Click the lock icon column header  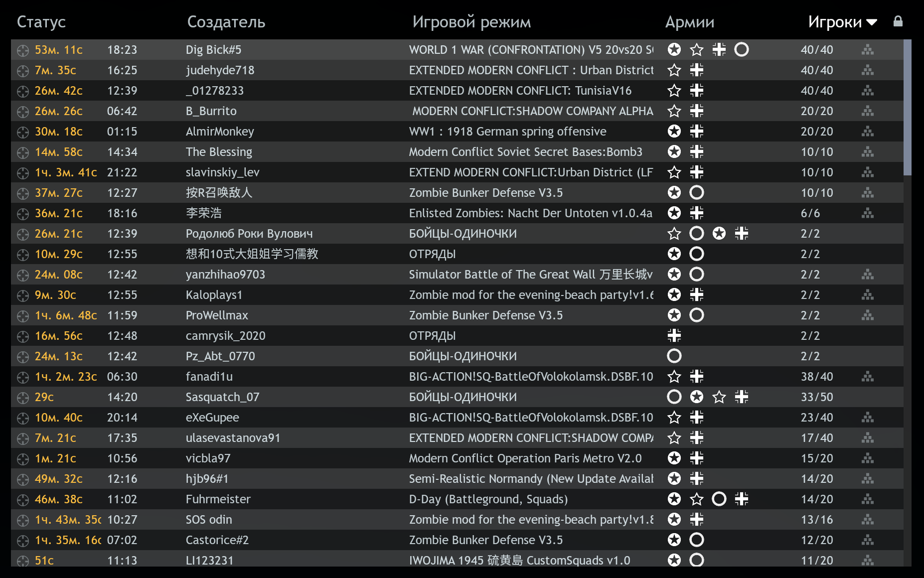click(898, 21)
